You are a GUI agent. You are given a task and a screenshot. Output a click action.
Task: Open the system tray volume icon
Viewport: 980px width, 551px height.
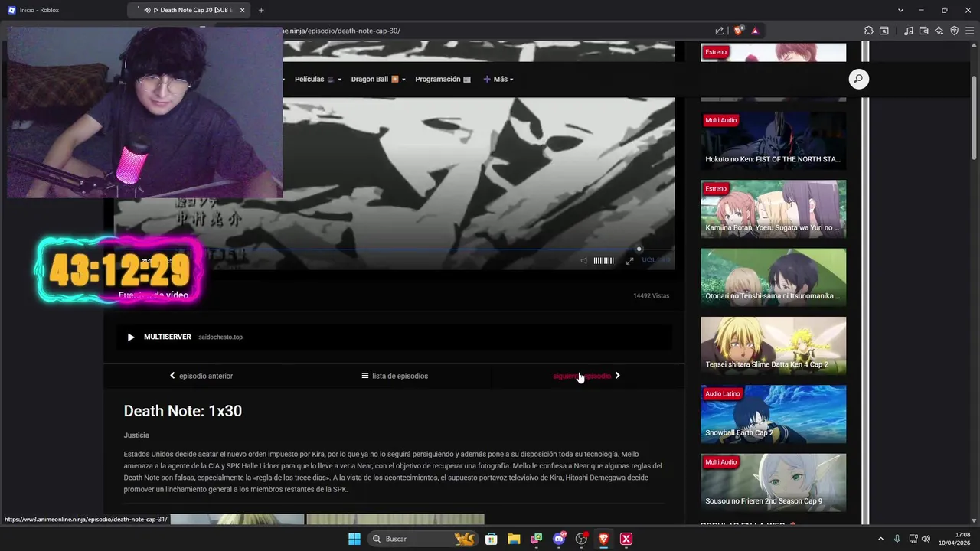(926, 539)
